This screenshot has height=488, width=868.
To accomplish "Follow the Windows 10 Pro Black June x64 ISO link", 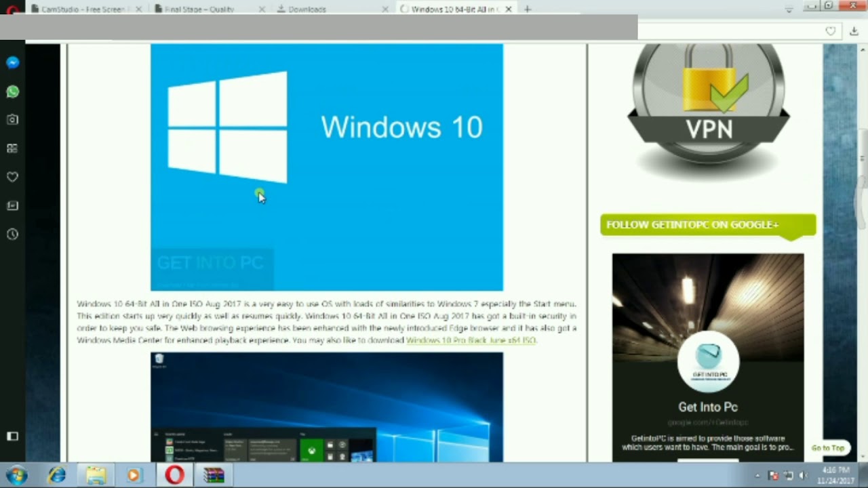I will [471, 340].
